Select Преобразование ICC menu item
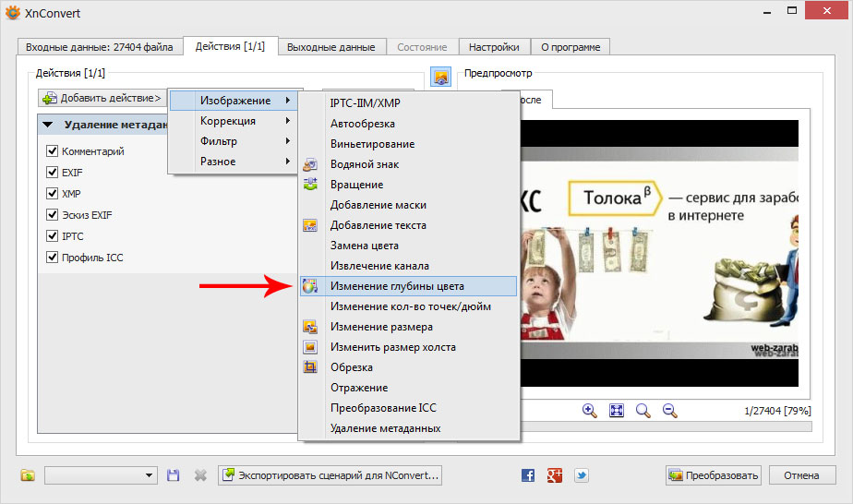 pos(408,408)
